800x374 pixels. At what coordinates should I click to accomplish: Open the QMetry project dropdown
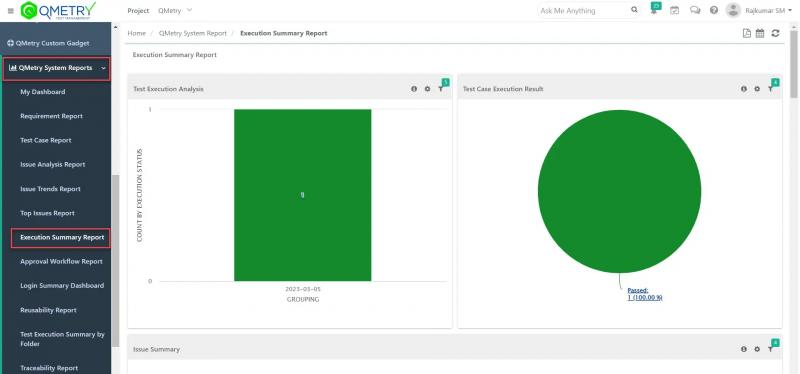(x=175, y=10)
